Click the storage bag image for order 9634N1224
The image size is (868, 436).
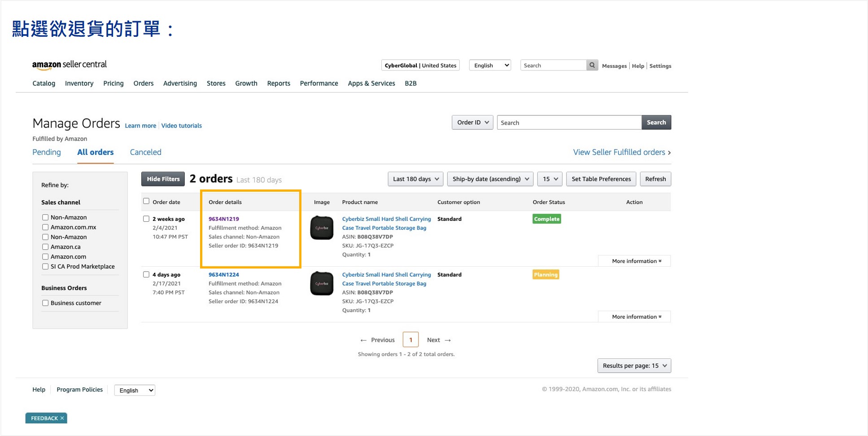322,283
